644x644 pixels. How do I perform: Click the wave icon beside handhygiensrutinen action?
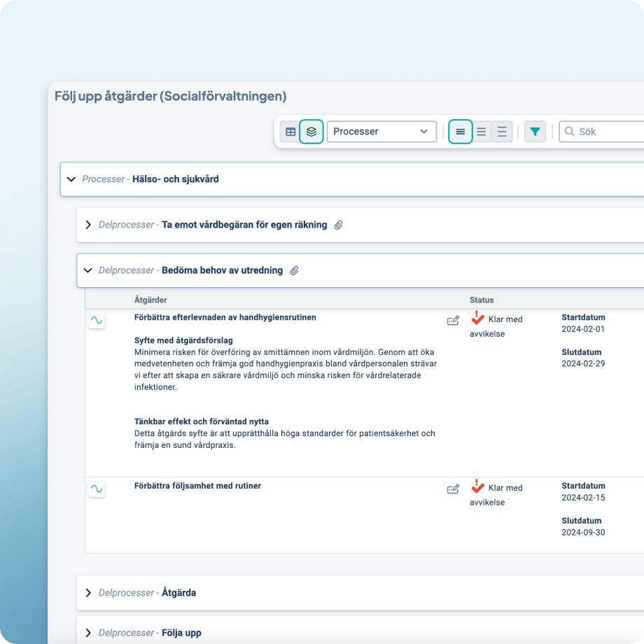[x=97, y=320]
